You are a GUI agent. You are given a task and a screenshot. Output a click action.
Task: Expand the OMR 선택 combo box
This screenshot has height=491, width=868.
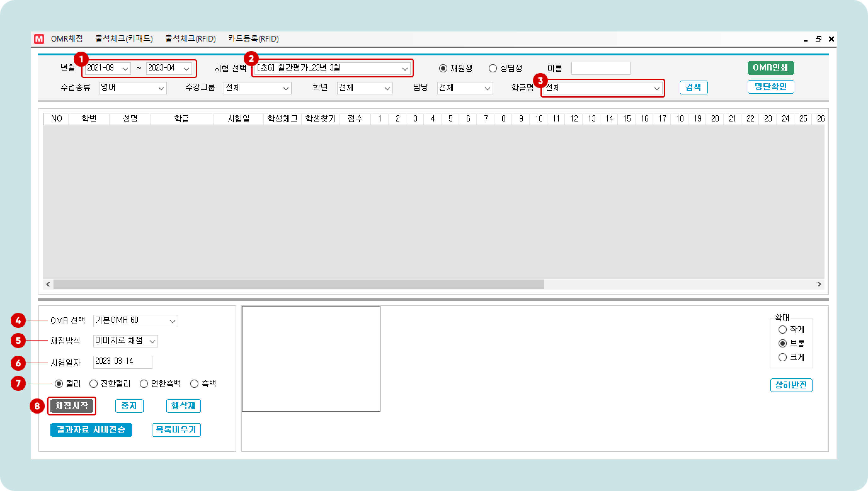172,321
